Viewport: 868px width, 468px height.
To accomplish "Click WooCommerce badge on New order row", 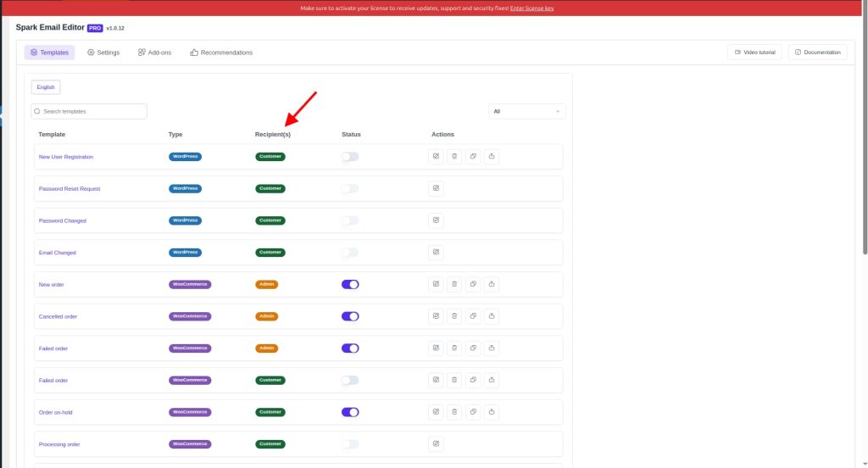I will point(190,285).
